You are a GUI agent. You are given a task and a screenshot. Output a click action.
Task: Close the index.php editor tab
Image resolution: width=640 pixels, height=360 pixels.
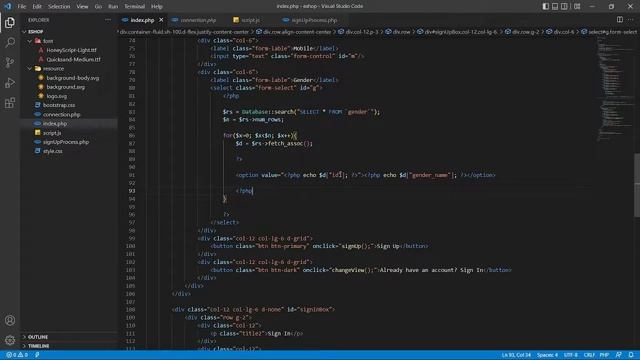pyautogui.click(x=161, y=20)
